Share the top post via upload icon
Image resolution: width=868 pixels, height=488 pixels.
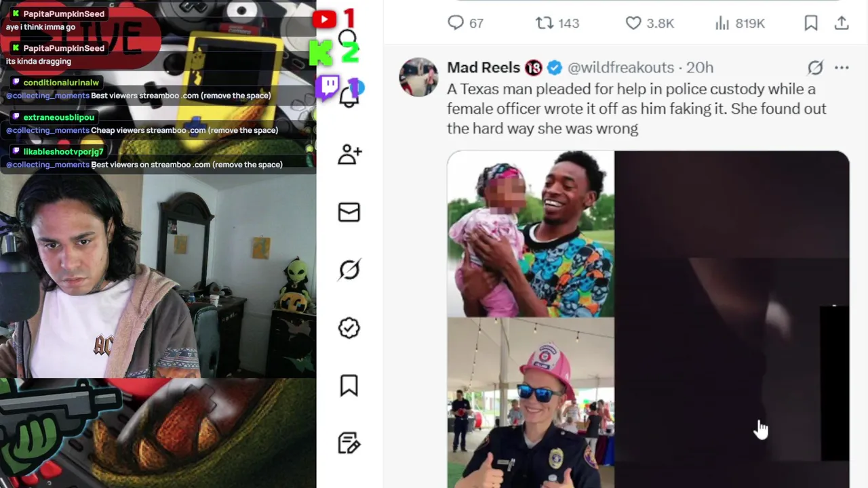click(x=842, y=23)
